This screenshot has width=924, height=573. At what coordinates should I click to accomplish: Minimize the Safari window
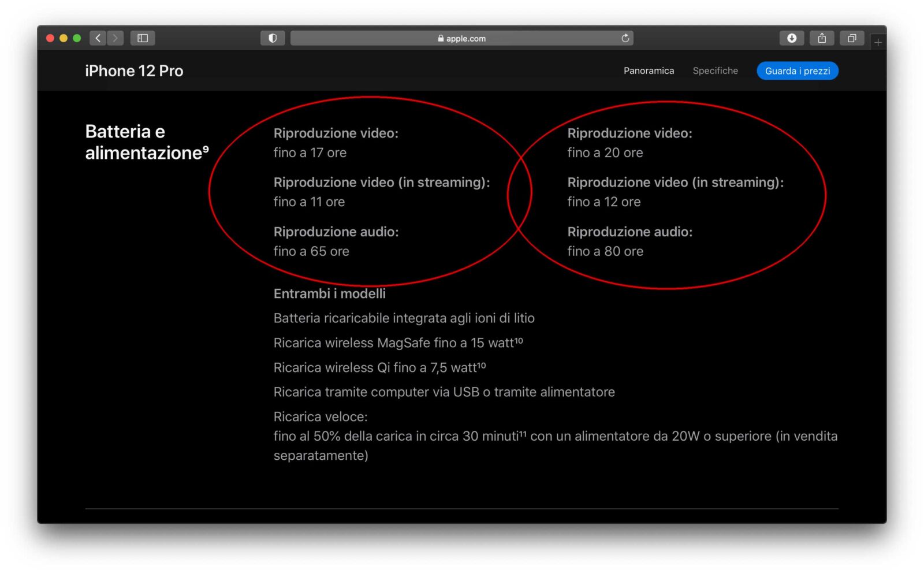tap(64, 38)
